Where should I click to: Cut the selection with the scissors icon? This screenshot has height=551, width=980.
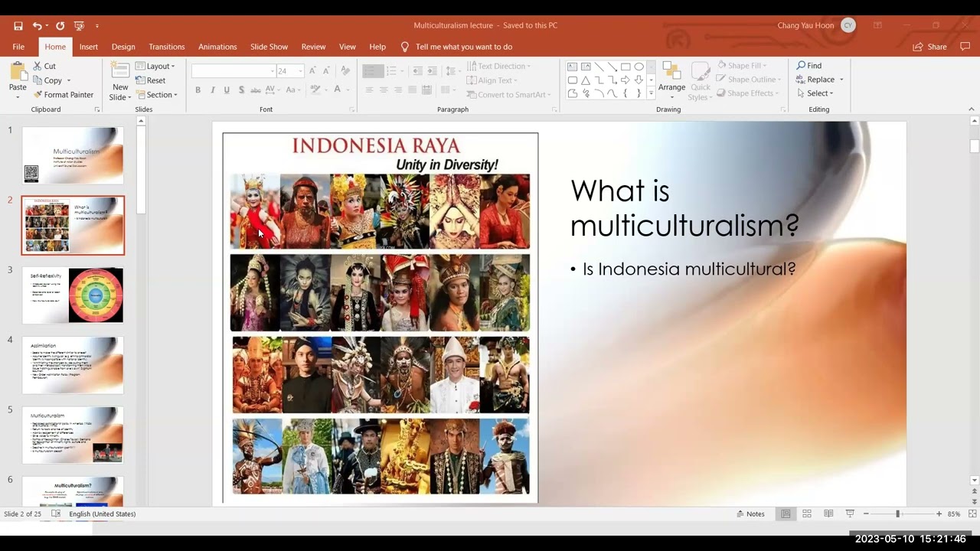[x=44, y=66]
